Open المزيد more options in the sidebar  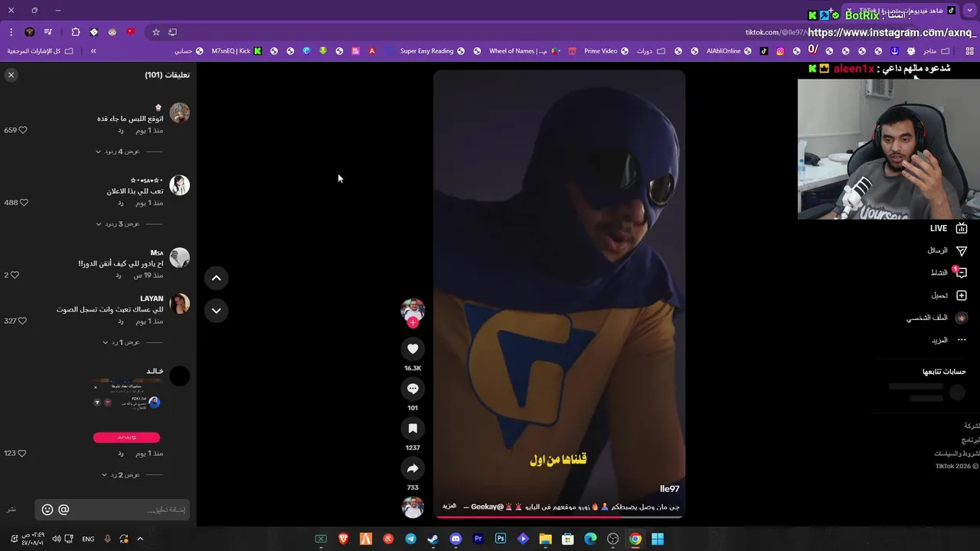[x=949, y=340]
